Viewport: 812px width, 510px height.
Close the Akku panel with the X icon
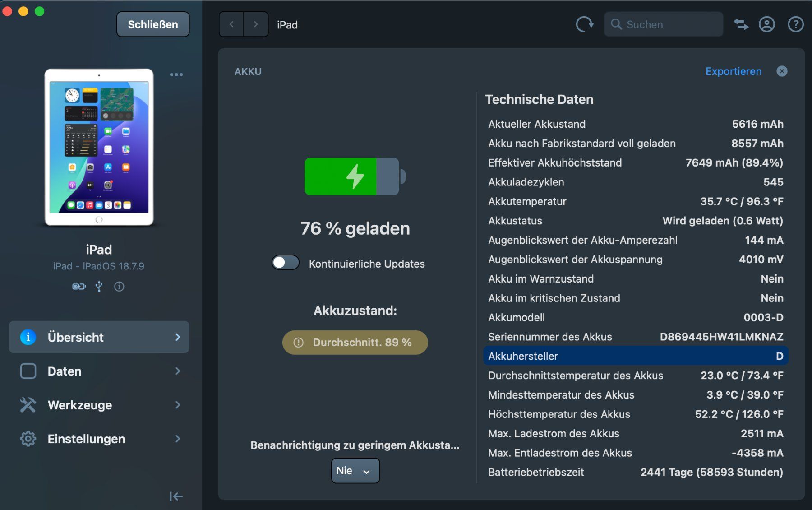tap(782, 71)
